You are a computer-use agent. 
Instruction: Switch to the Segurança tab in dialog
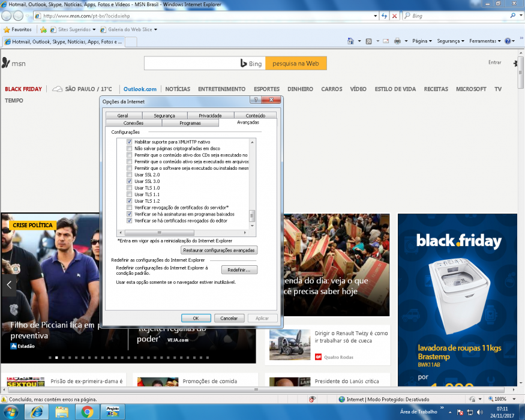(x=164, y=116)
